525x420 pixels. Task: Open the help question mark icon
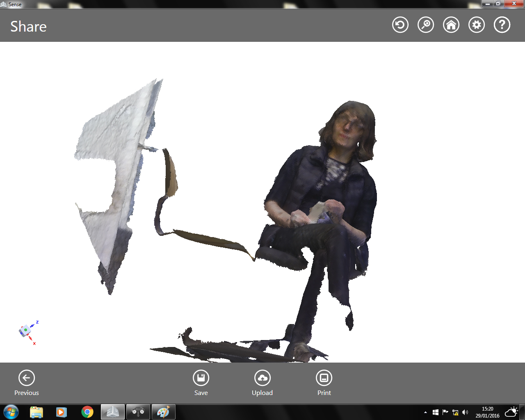coord(502,25)
